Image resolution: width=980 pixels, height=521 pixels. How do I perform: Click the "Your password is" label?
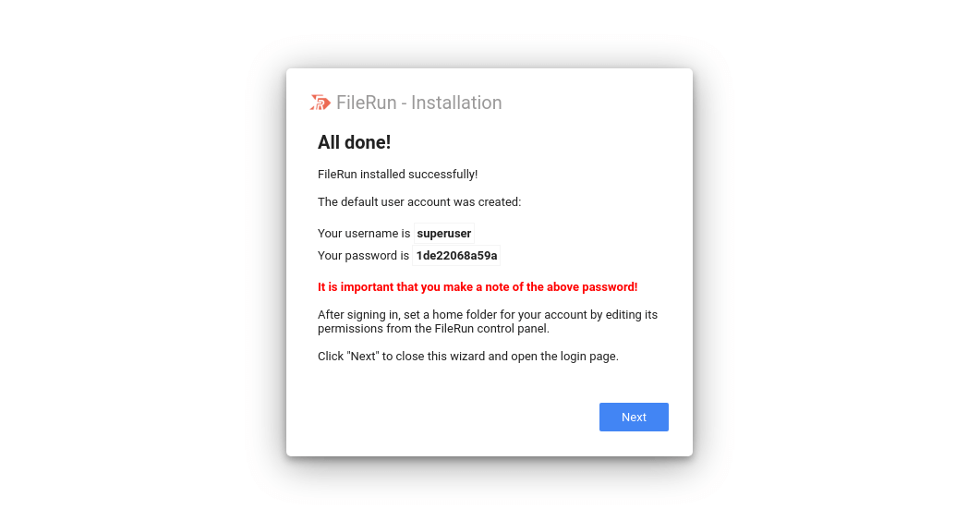click(363, 256)
